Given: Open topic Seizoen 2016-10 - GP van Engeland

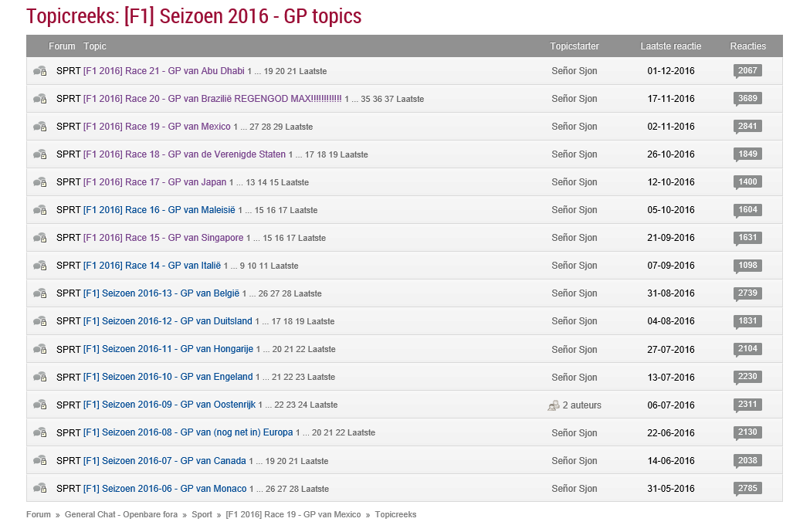Looking at the screenshot, I should coord(168,377).
